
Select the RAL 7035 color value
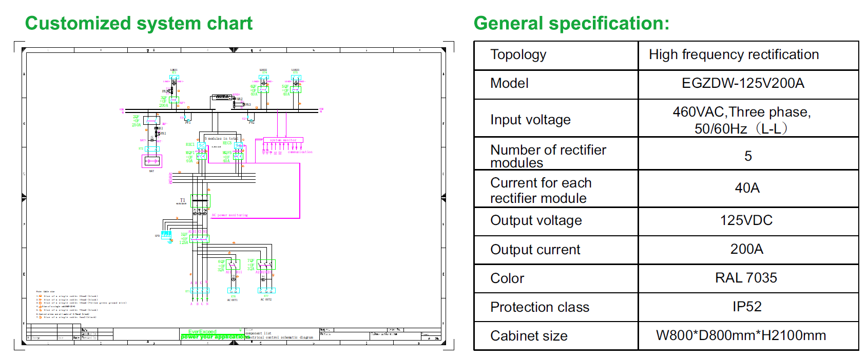746,278
